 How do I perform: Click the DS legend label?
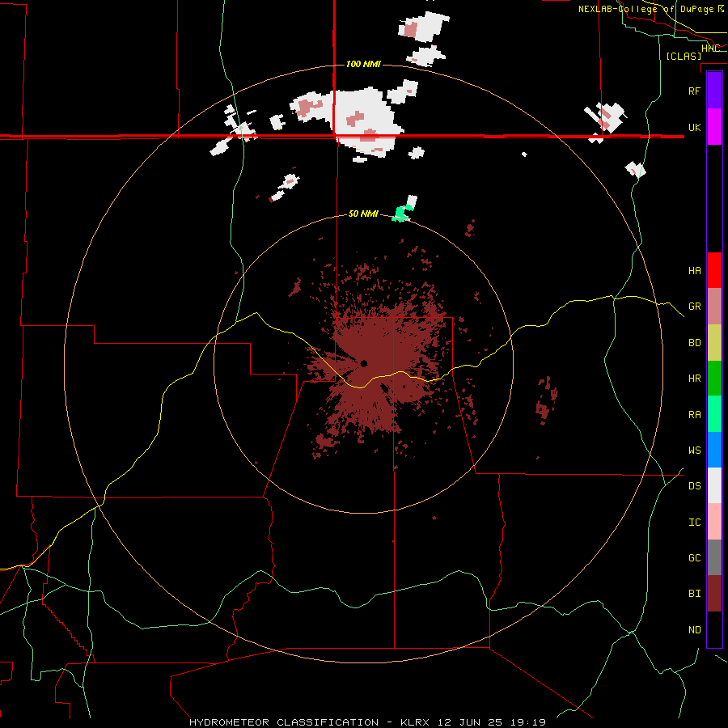694,486
